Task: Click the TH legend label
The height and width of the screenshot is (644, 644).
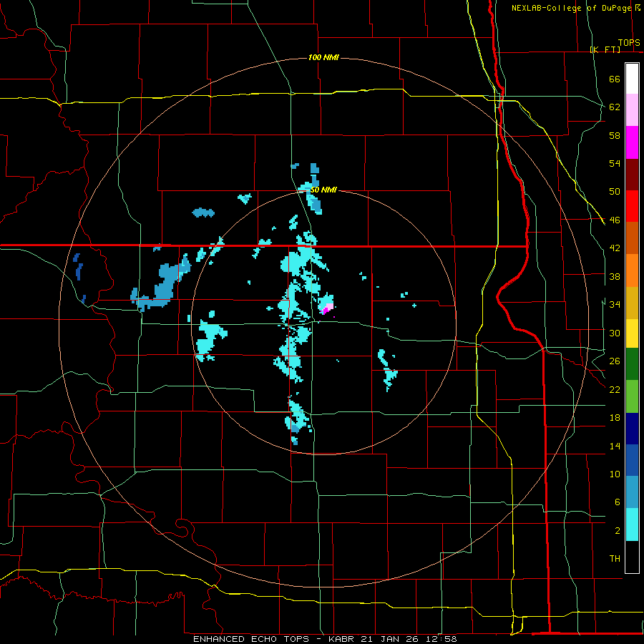Action: click(615, 559)
